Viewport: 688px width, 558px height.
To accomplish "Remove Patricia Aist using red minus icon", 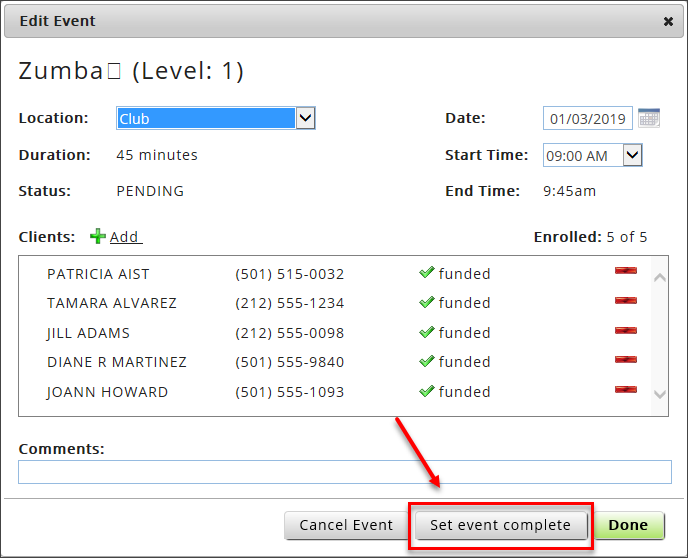I will (x=625, y=271).
